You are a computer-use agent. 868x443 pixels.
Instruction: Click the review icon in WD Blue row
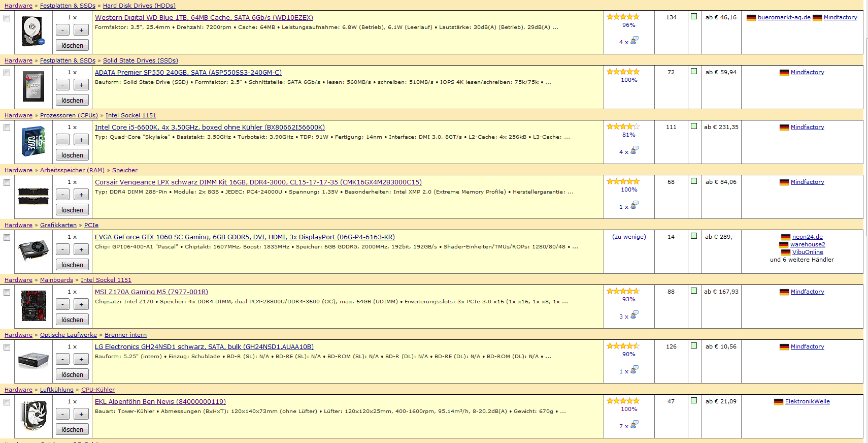[x=635, y=41]
